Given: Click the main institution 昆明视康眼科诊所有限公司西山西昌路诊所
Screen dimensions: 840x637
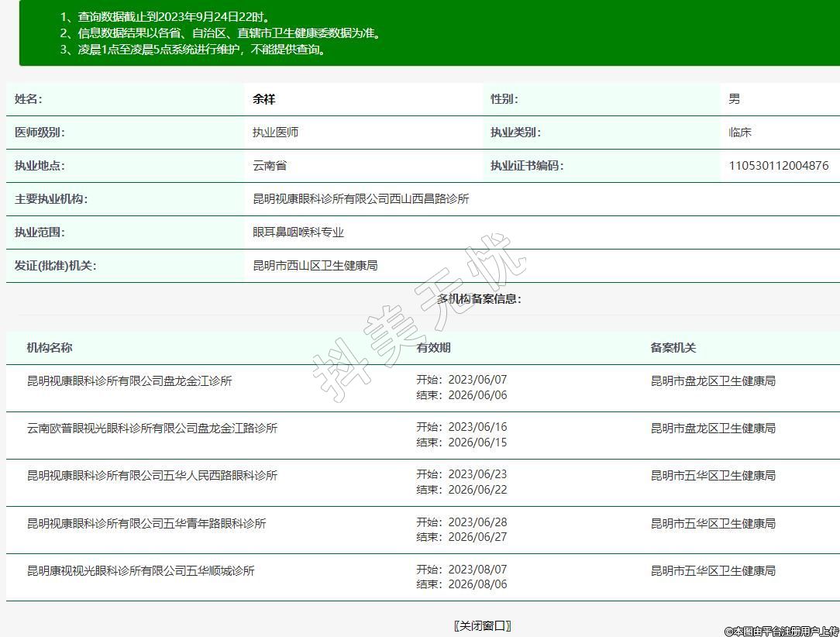Looking at the screenshot, I should tap(360, 199).
